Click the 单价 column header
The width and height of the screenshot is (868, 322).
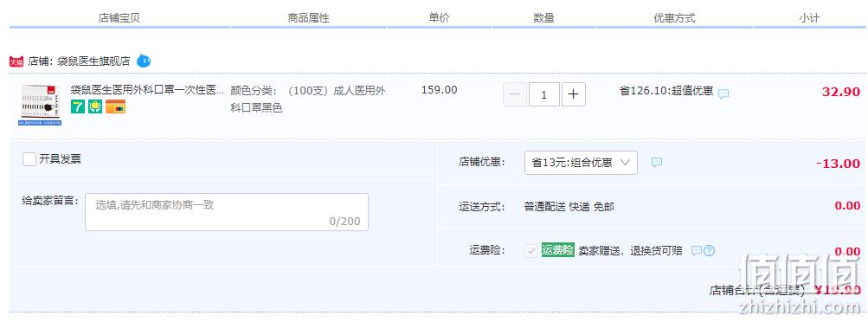[x=439, y=17]
